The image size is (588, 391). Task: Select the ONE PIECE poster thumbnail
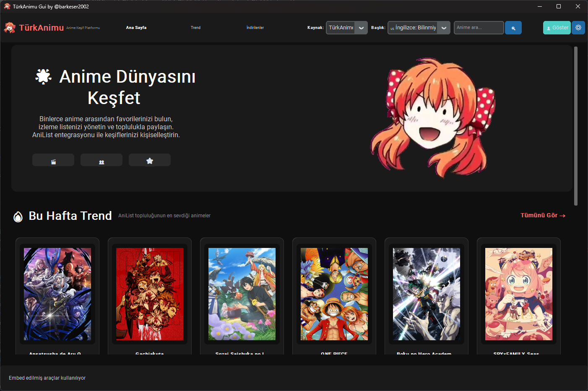(x=334, y=294)
